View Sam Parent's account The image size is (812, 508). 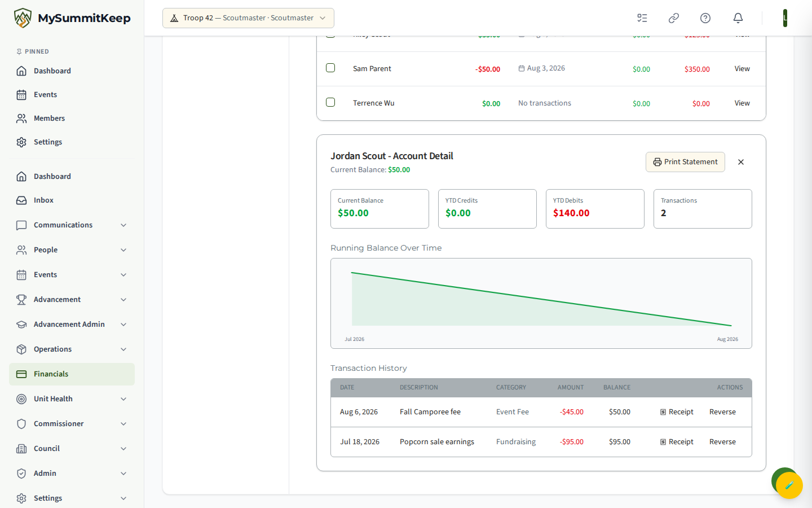(742, 68)
